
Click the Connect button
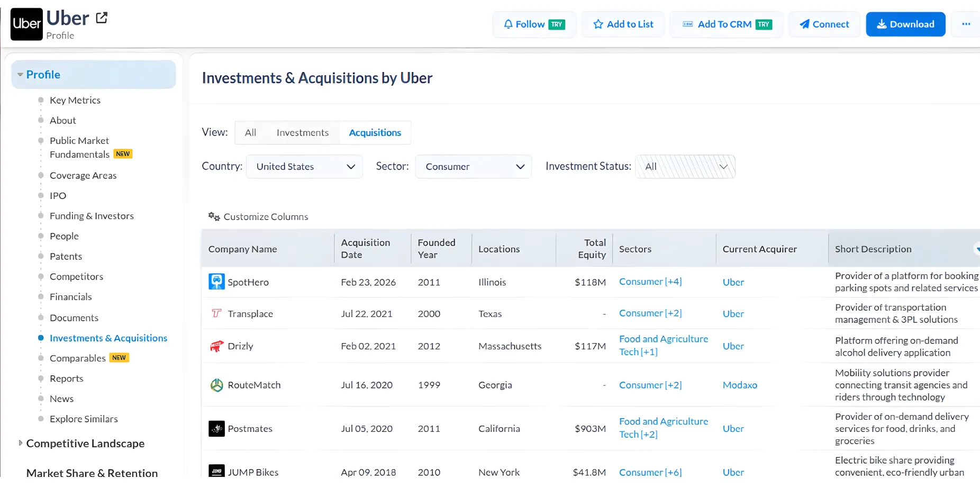[x=824, y=24]
